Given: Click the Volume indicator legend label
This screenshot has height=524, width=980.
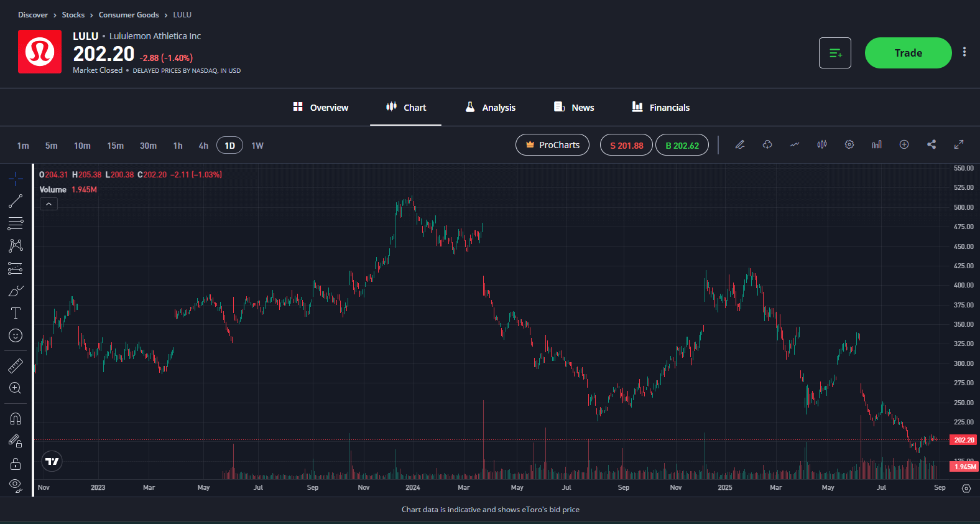Looking at the screenshot, I should tap(53, 190).
